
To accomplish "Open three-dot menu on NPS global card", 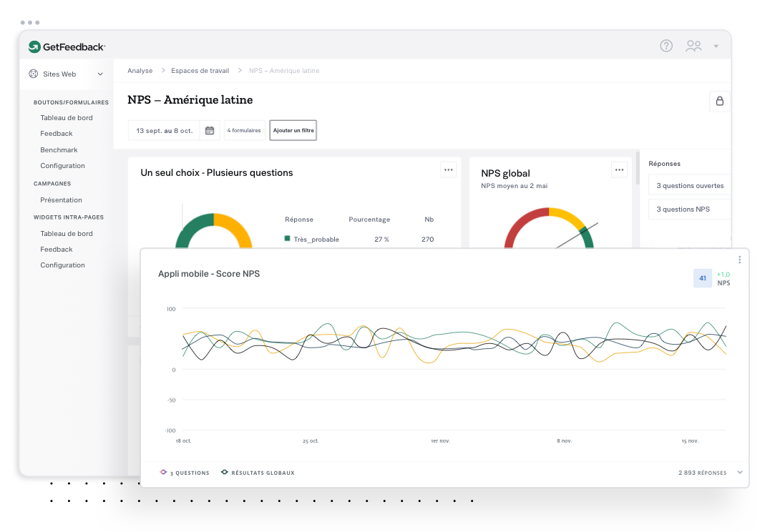I will pos(620,169).
